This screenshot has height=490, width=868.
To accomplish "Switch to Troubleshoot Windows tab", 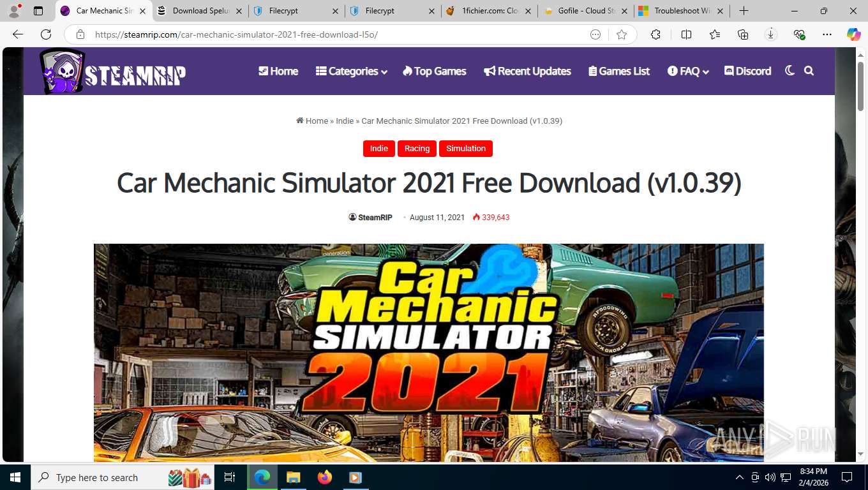I will coord(682,11).
